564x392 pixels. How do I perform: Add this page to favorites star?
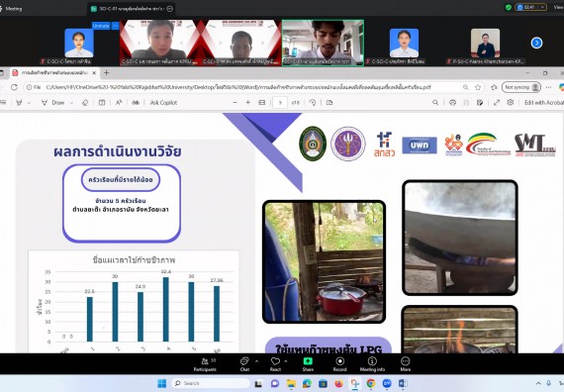pos(478,87)
